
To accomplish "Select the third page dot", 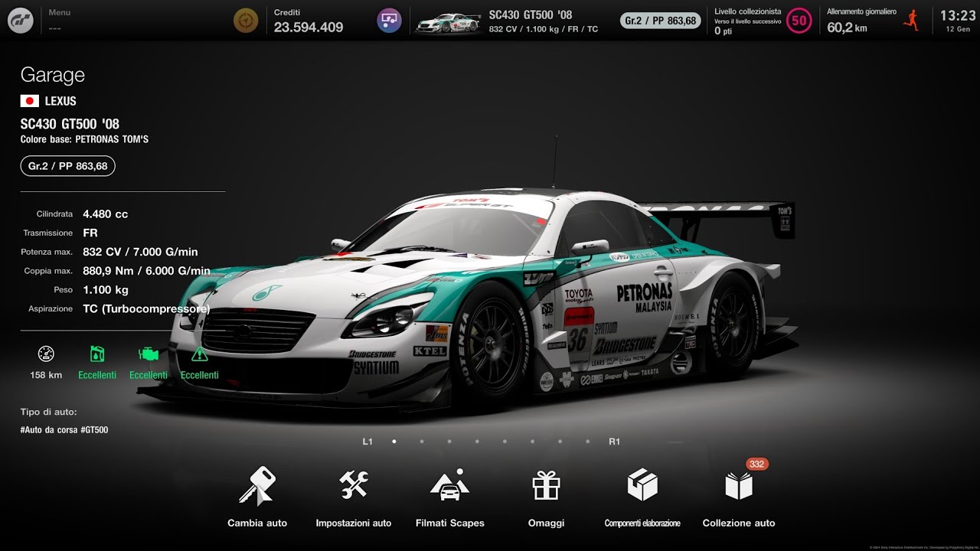I will click(x=449, y=442).
